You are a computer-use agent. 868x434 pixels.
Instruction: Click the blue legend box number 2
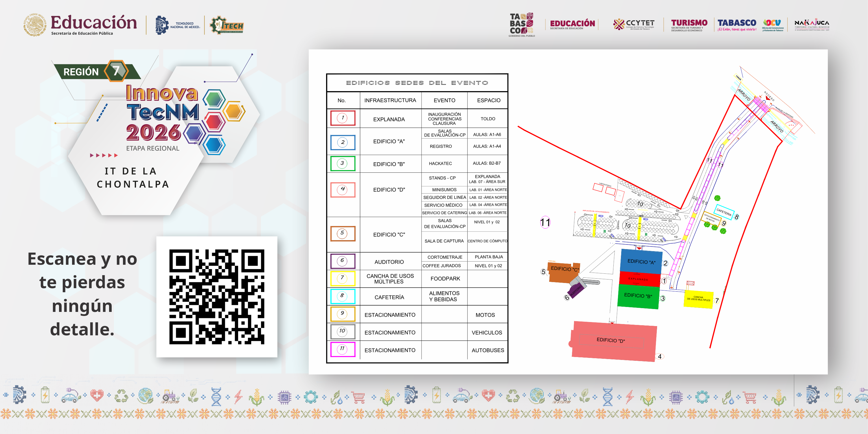[343, 142]
